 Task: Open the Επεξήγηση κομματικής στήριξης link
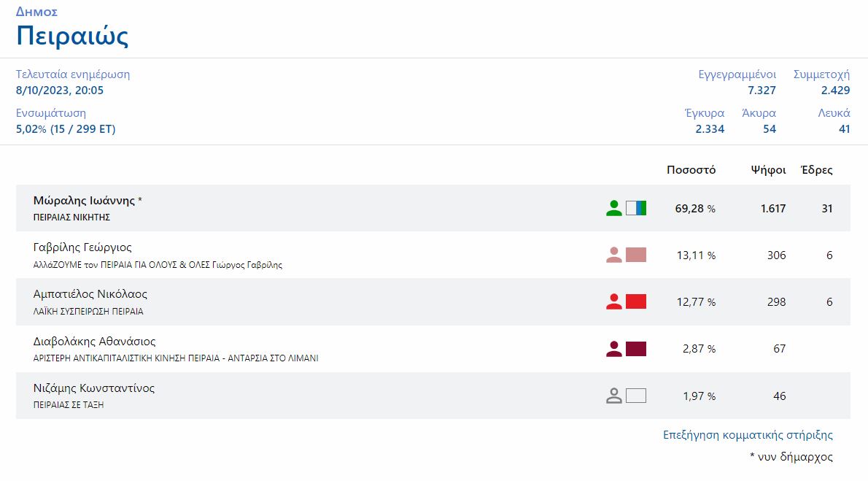[x=748, y=435]
